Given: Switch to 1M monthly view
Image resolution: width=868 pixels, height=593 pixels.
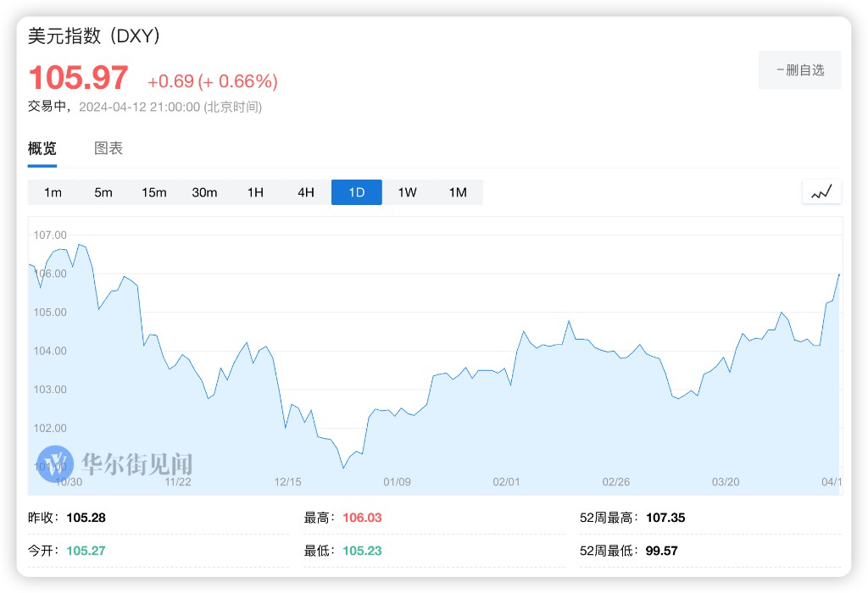Looking at the screenshot, I should pyautogui.click(x=458, y=192).
